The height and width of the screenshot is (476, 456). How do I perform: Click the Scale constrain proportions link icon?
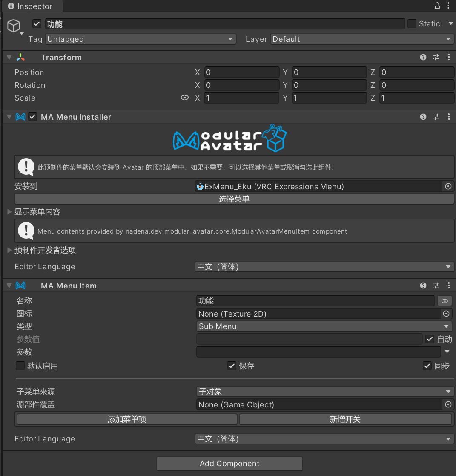tap(184, 98)
